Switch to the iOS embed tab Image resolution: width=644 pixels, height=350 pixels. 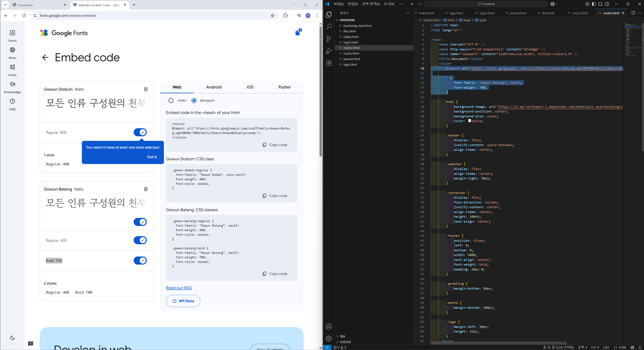click(250, 87)
